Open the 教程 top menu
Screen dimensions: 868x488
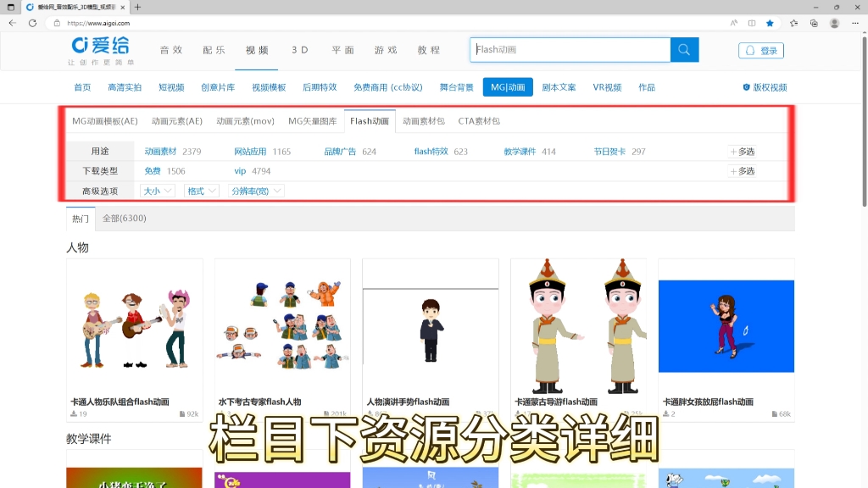(x=428, y=50)
